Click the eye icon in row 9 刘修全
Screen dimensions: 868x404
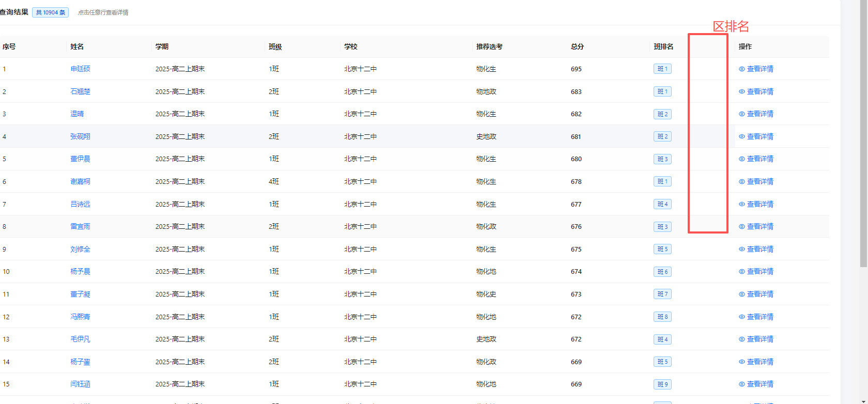(742, 249)
